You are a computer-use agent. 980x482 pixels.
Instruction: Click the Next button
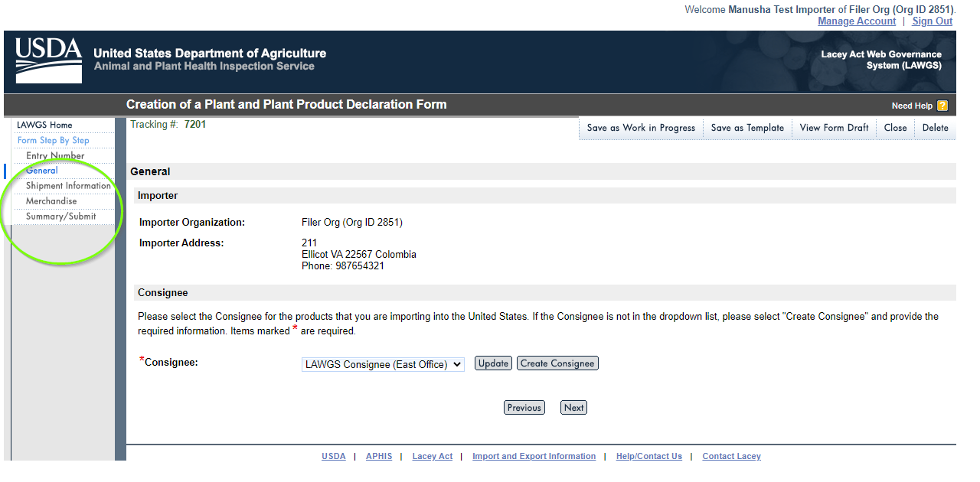click(x=573, y=408)
